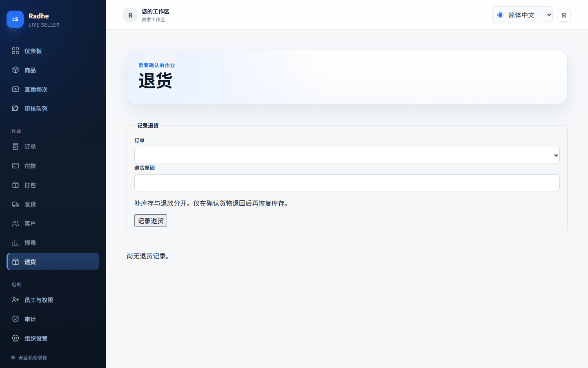Click the 付款 card icon
588x368 pixels.
pos(16,166)
